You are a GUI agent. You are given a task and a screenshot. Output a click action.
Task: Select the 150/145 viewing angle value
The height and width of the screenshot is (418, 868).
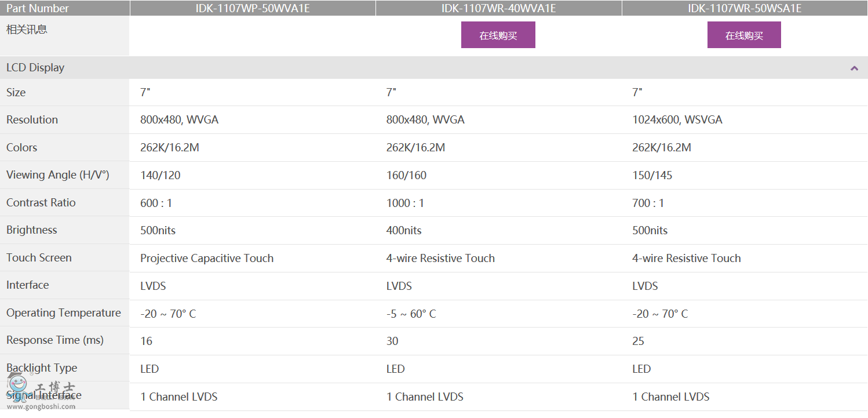coord(652,176)
